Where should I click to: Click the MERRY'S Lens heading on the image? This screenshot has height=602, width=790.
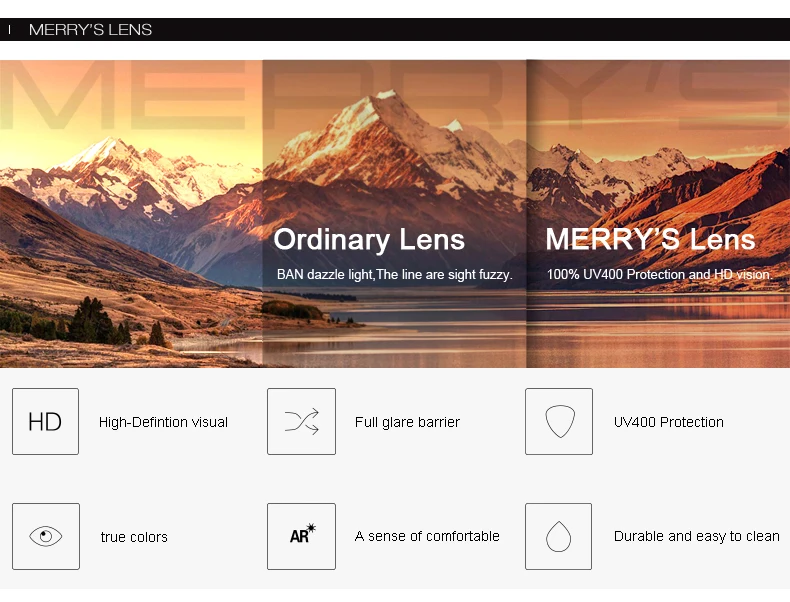coord(650,239)
